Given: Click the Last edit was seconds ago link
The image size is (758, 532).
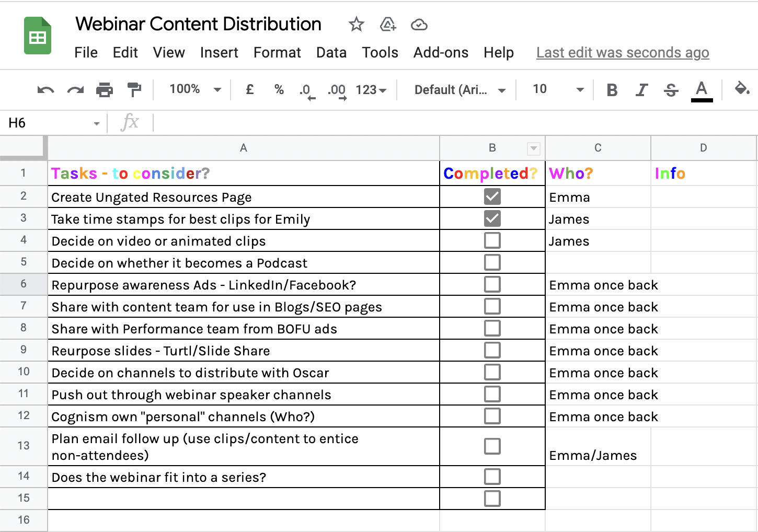Looking at the screenshot, I should [x=622, y=53].
